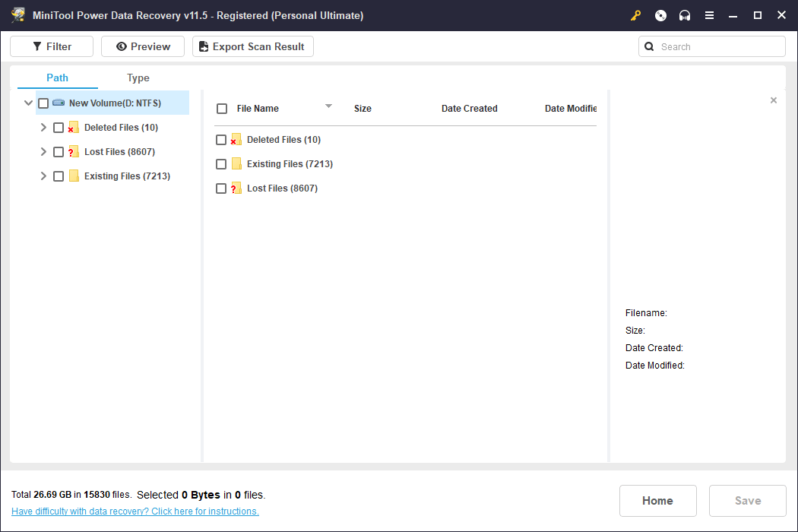Screen dimensions: 798x532
Task: Click the File Name sort arrow
Action: tap(328, 106)
